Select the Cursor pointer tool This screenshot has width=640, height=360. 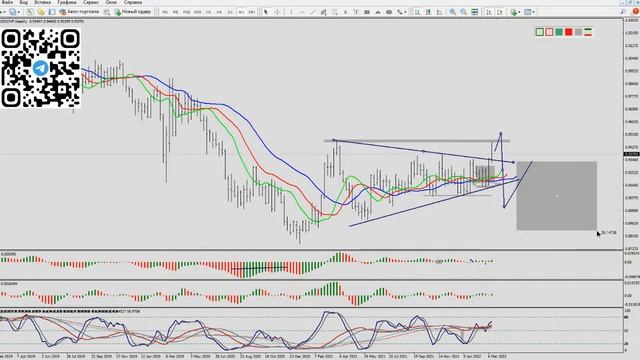(266, 12)
